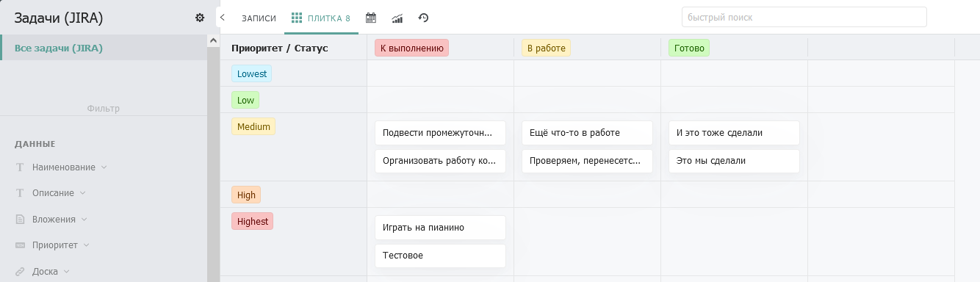Open the card Это мы сделали
Screen dimensions: 980x282
pos(734,161)
